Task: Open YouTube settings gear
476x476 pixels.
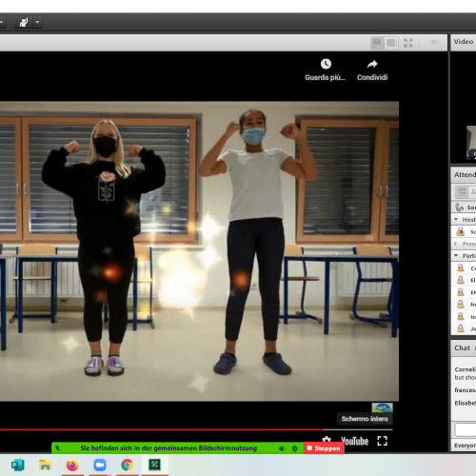Action: 327,441
